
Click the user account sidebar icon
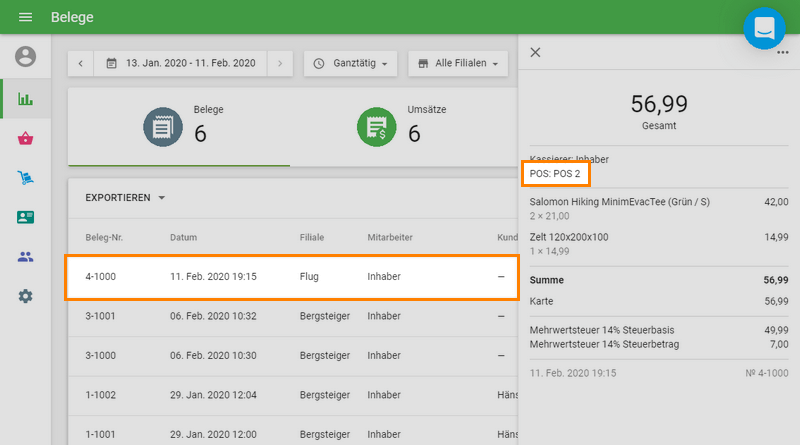[25, 56]
